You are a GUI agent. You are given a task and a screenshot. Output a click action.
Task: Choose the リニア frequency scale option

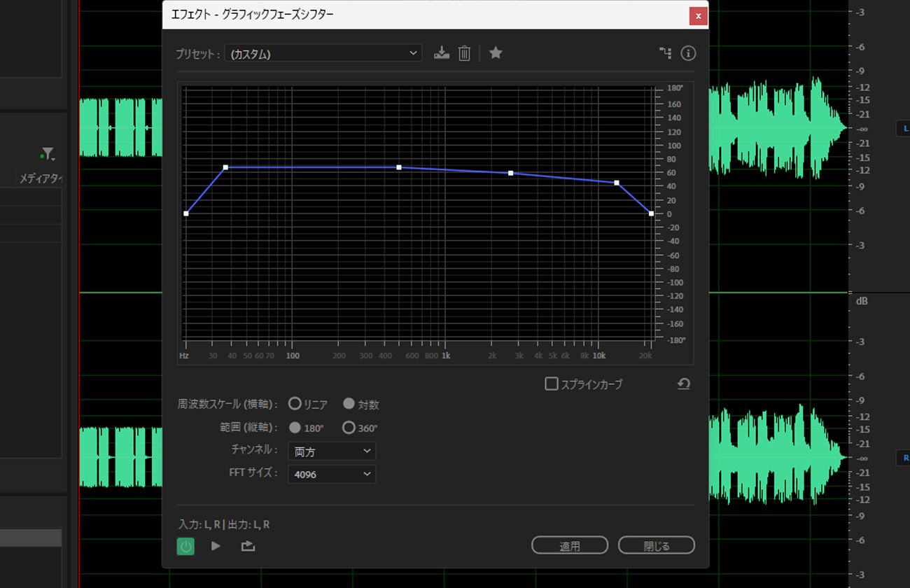click(295, 404)
